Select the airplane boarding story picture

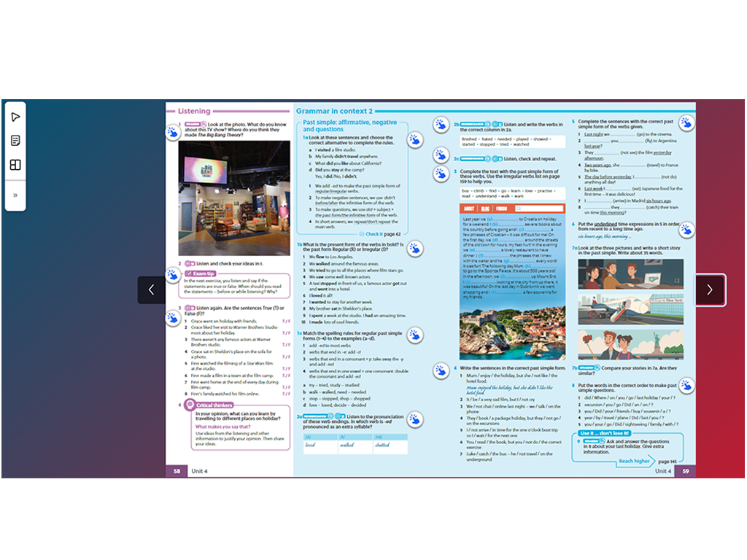point(631,309)
